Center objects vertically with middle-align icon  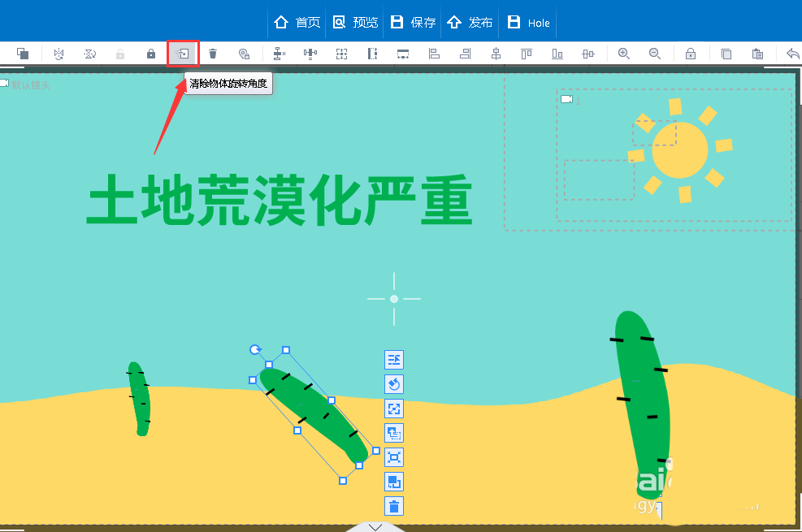(x=588, y=54)
